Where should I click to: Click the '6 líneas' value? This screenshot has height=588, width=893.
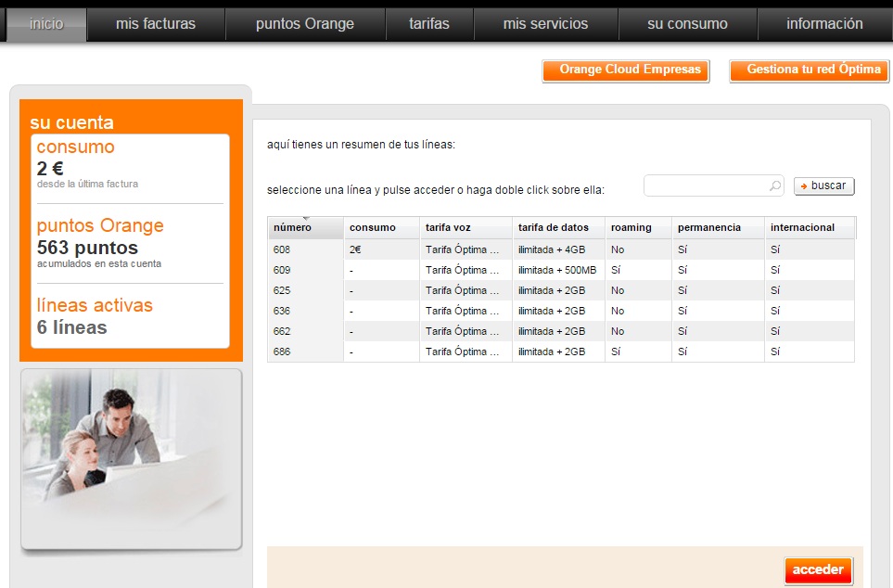tap(71, 327)
